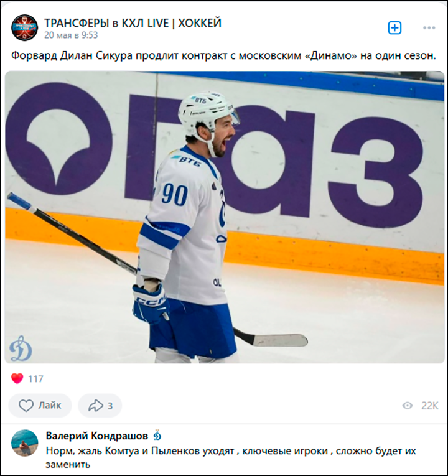Click the Dynamo badge next to commenter name
Screen dimensions: 448x476
point(157,436)
